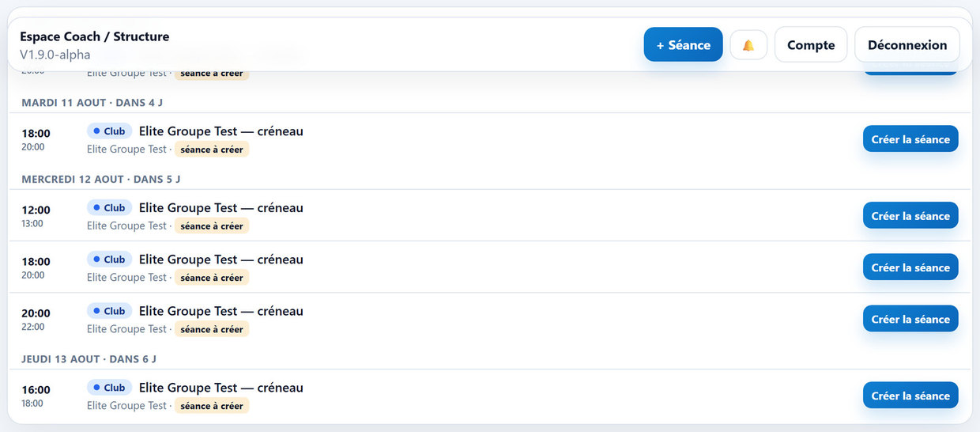Image resolution: width=980 pixels, height=432 pixels.
Task: Select the Club badge on Mercredi 12:00 slot
Action: (109, 208)
